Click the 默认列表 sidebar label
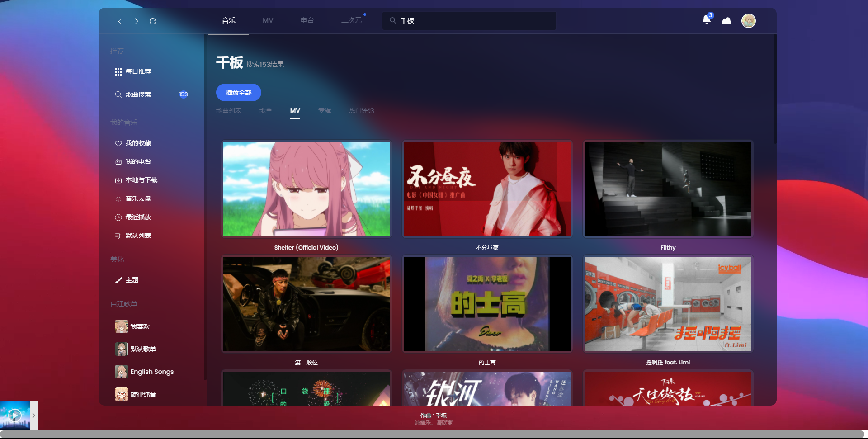The image size is (868, 439). click(138, 236)
